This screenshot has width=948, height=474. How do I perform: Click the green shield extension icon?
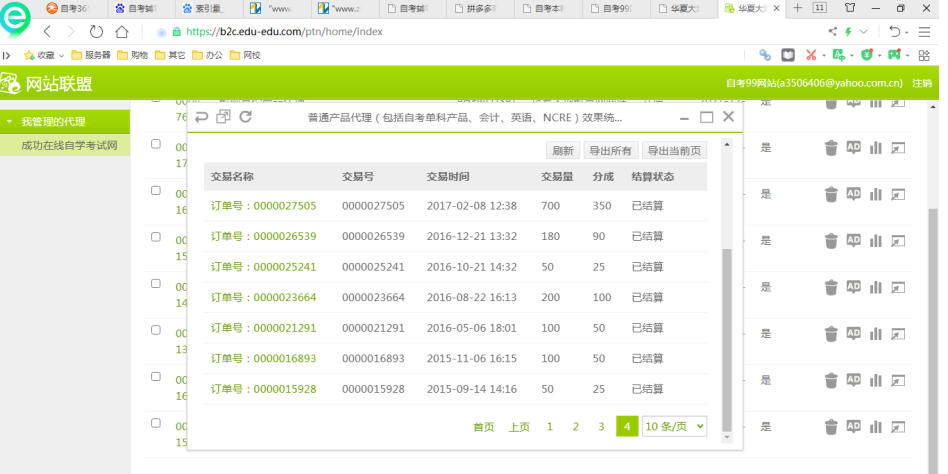point(867,55)
